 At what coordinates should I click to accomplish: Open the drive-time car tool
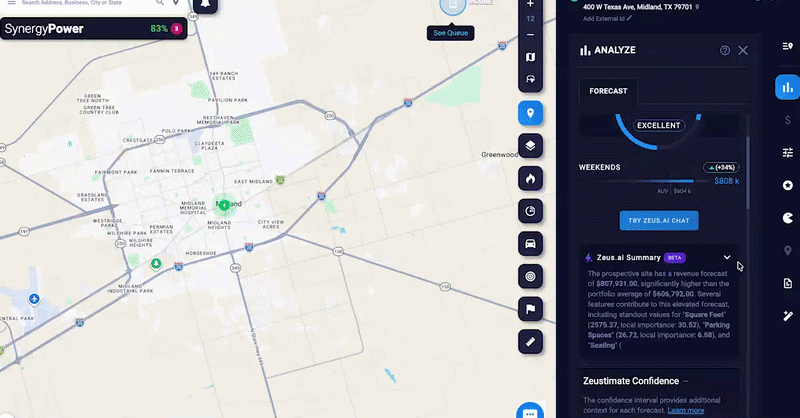tap(530, 243)
